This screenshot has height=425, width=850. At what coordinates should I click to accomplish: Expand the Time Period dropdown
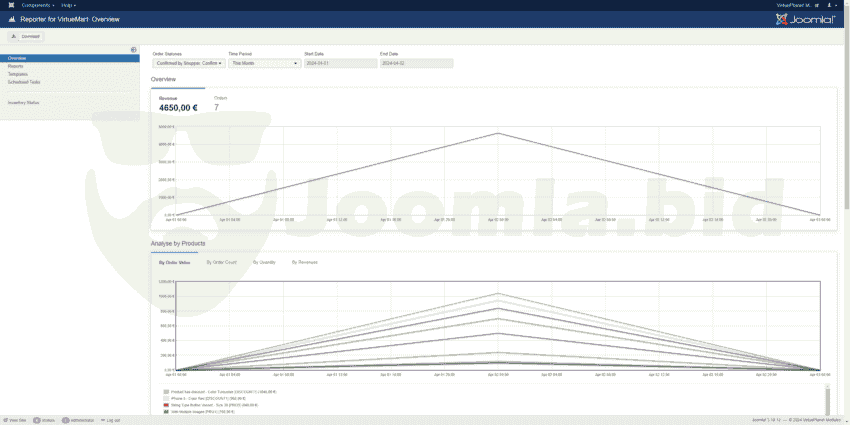click(x=264, y=63)
